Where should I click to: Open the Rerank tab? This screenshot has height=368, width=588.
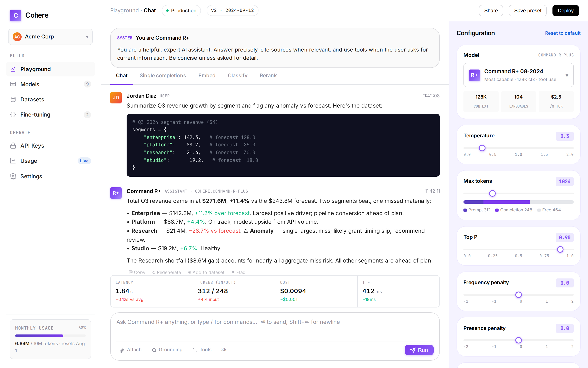[x=268, y=75]
